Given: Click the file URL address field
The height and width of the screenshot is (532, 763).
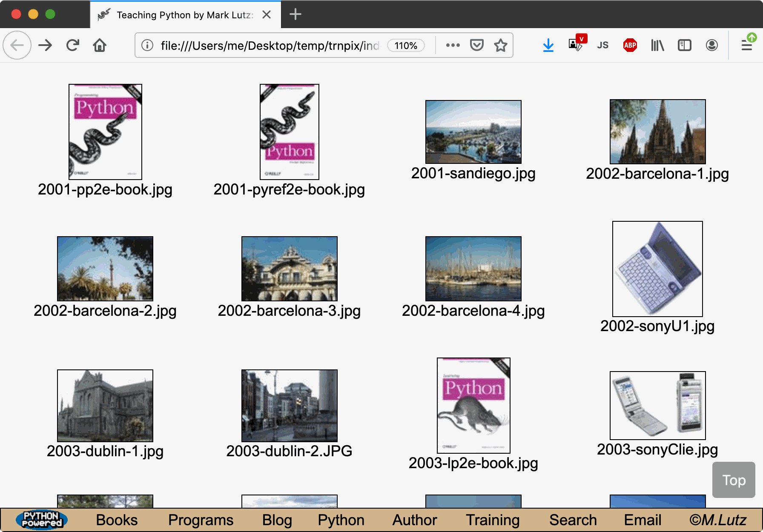Looking at the screenshot, I should (x=269, y=46).
